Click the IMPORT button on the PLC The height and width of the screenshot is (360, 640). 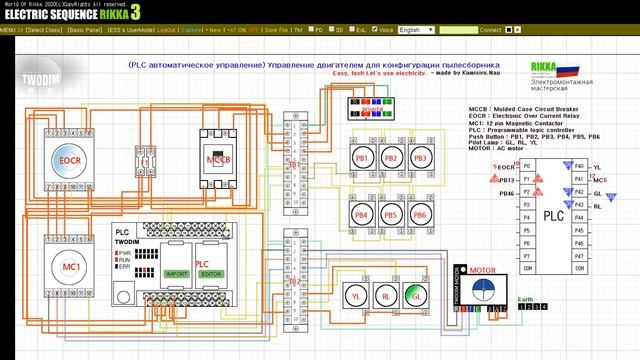point(176,274)
